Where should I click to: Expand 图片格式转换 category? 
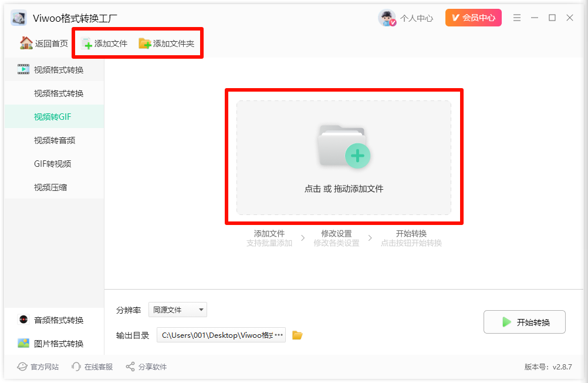pyautogui.click(x=54, y=343)
